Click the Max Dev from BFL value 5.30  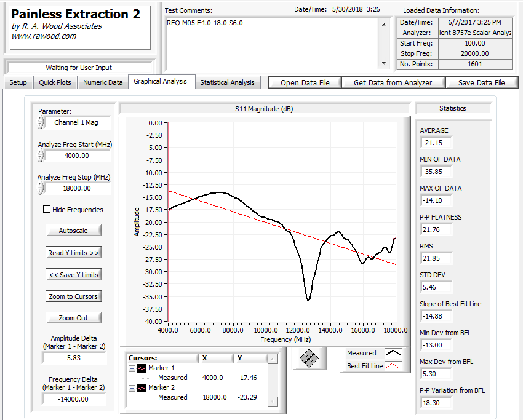436,374
